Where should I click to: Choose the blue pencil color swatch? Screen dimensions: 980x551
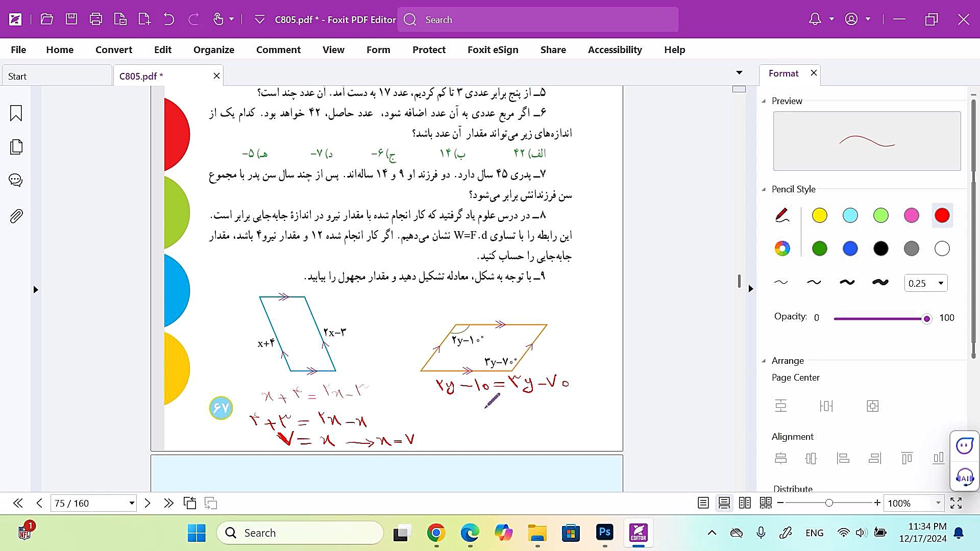(x=850, y=248)
